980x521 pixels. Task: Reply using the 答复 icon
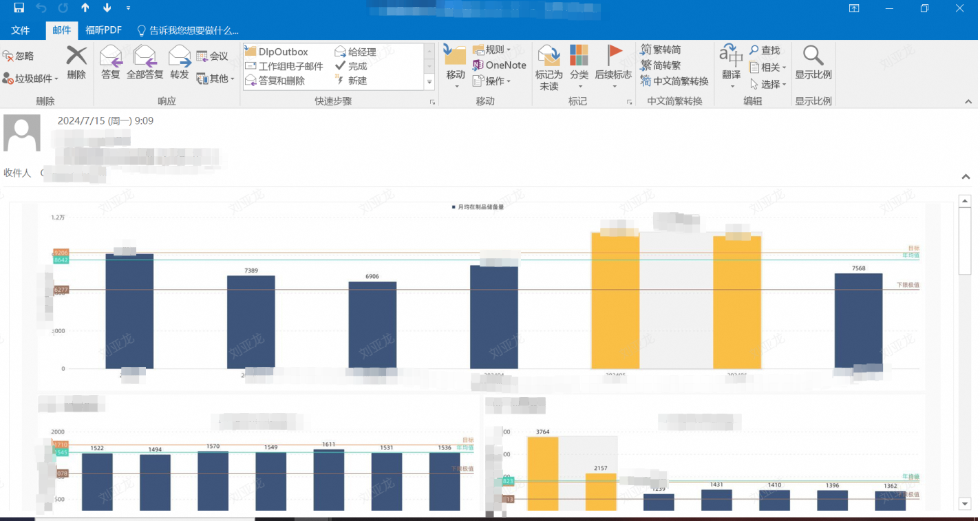(x=111, y=63)
